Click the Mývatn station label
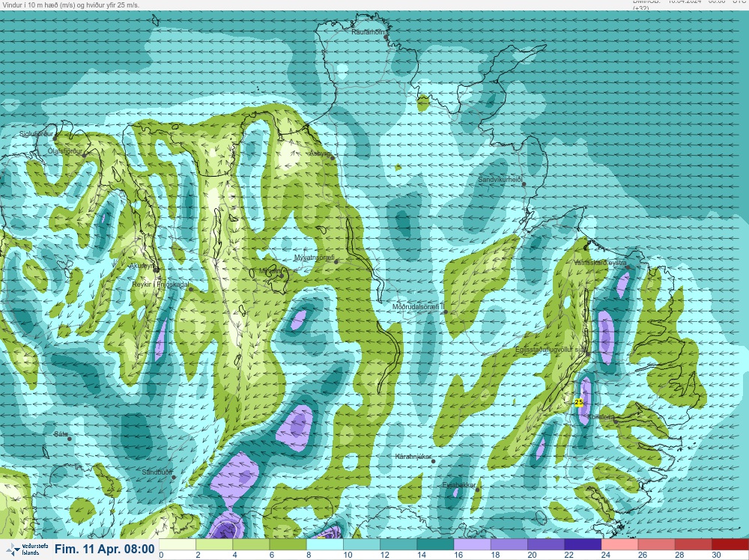 tap(270, 271)
